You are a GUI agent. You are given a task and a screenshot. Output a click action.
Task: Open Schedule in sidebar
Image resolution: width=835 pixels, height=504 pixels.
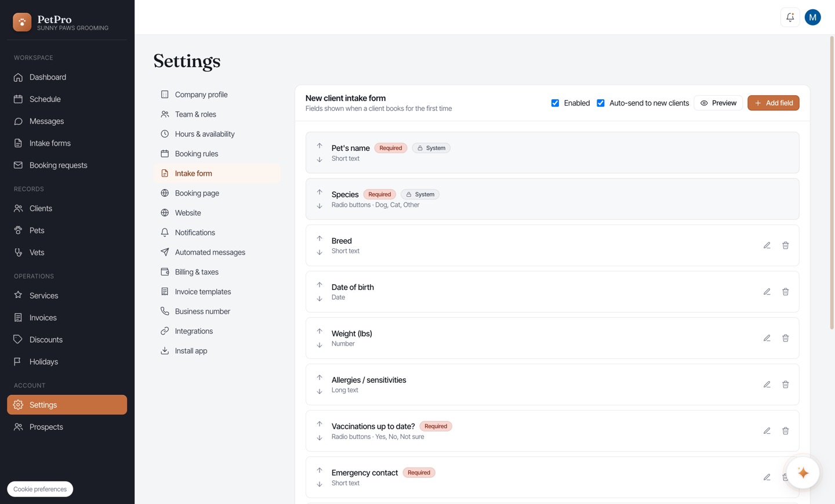point(67,99)
